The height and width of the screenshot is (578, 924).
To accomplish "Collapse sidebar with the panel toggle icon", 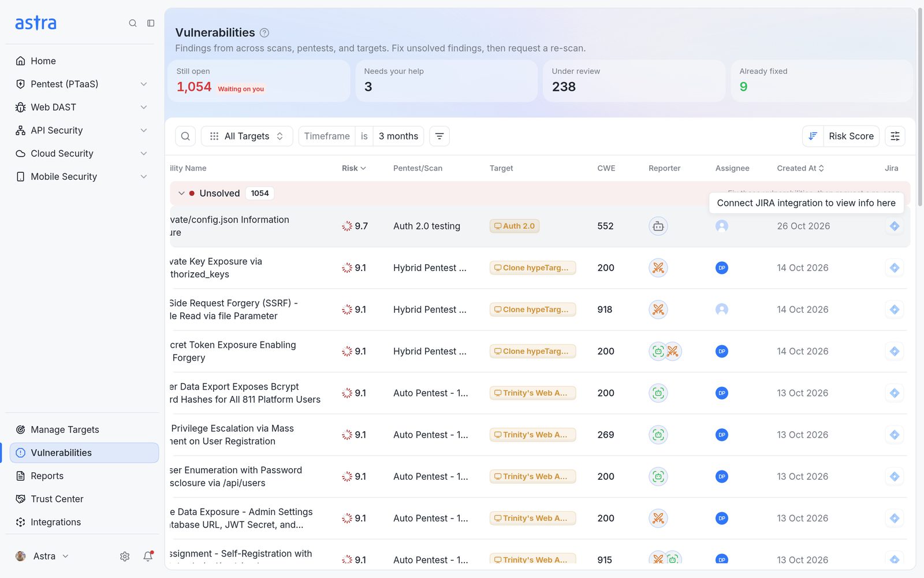I will click(151, 23).
